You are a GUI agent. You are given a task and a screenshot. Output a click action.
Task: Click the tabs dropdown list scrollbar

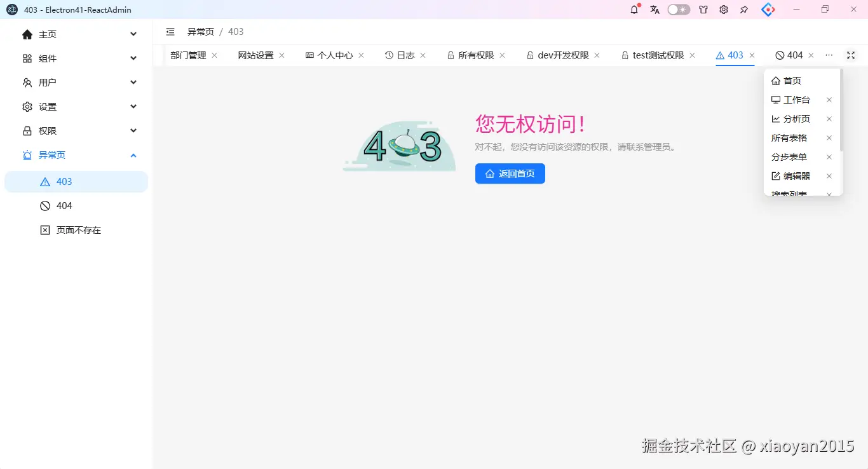click(841, 110)
